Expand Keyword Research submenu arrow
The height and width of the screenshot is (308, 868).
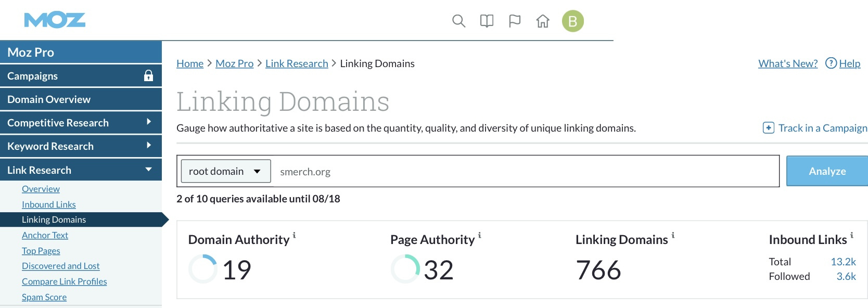[x=149, y=146]
